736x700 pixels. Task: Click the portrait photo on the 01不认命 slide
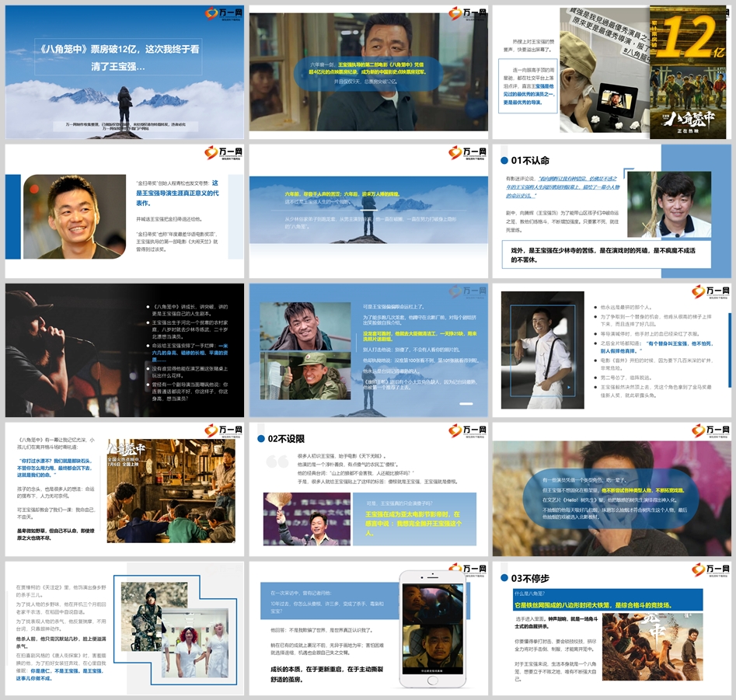tap(669, 204)
